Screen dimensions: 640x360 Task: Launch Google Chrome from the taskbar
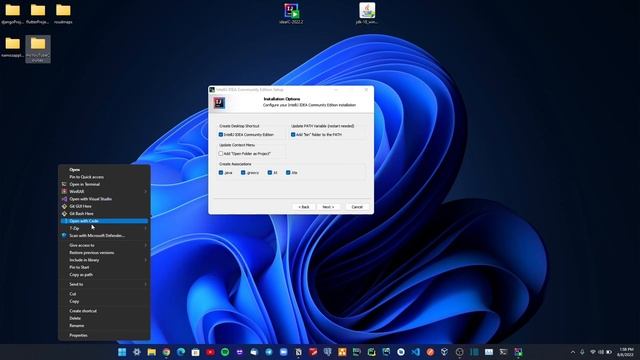click(166, 352)
